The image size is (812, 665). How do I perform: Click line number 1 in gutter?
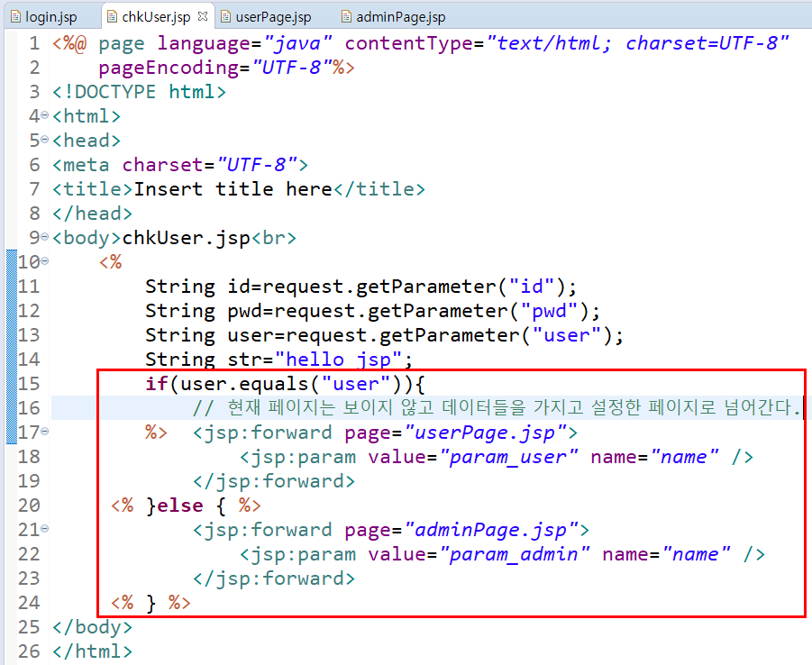(x=34, y=43)
